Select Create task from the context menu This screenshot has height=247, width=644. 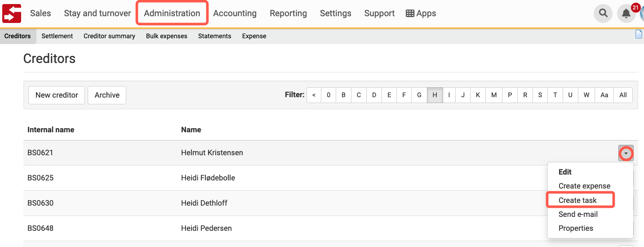tap(577, 200)
